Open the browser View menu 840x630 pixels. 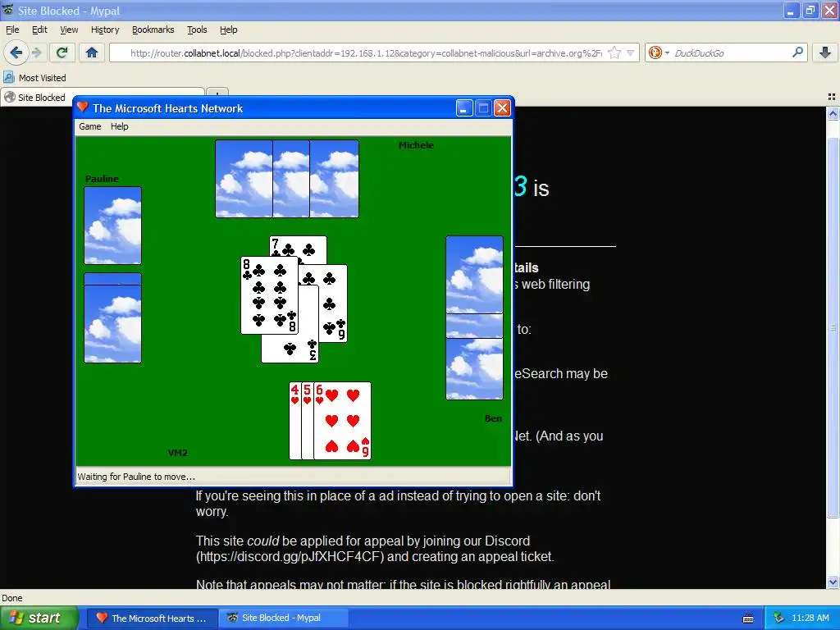69,30
